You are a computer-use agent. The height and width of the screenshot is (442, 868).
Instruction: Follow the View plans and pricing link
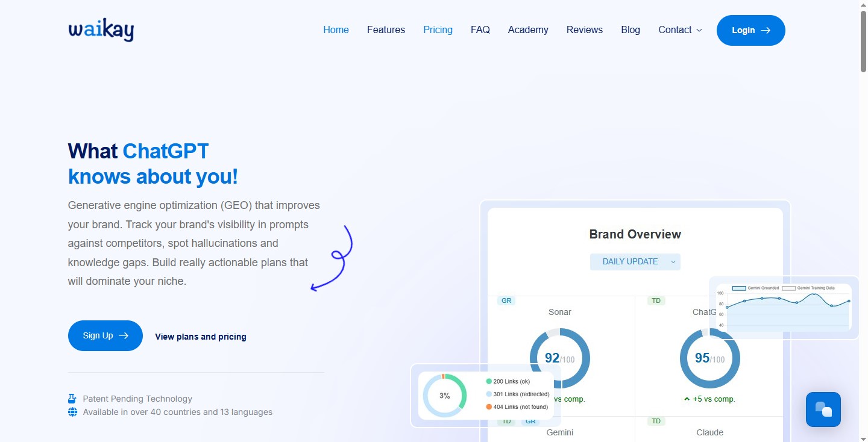click(201, 337)
